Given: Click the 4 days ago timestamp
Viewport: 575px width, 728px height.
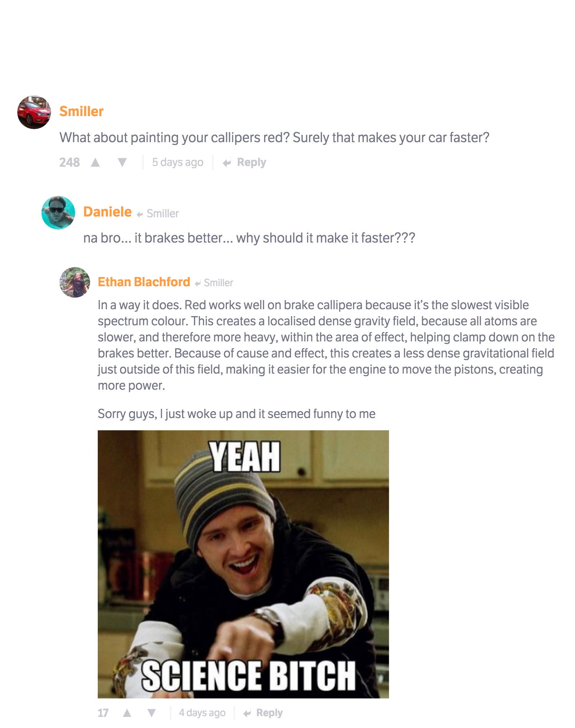Looking at the screenshot, I should coord(202,713).
